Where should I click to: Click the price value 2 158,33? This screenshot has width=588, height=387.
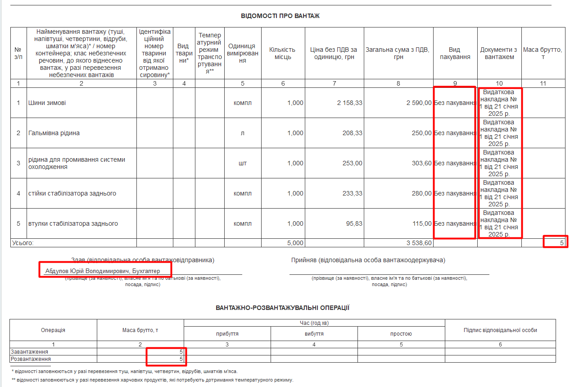click(349, 103)
